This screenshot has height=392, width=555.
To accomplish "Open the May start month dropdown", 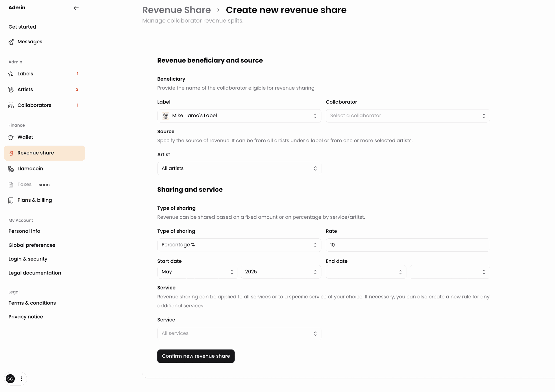I will (197, 272).
